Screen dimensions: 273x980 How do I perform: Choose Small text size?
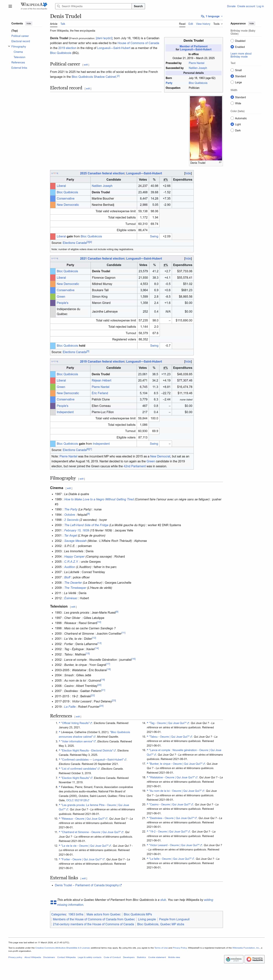coord(232,70)
